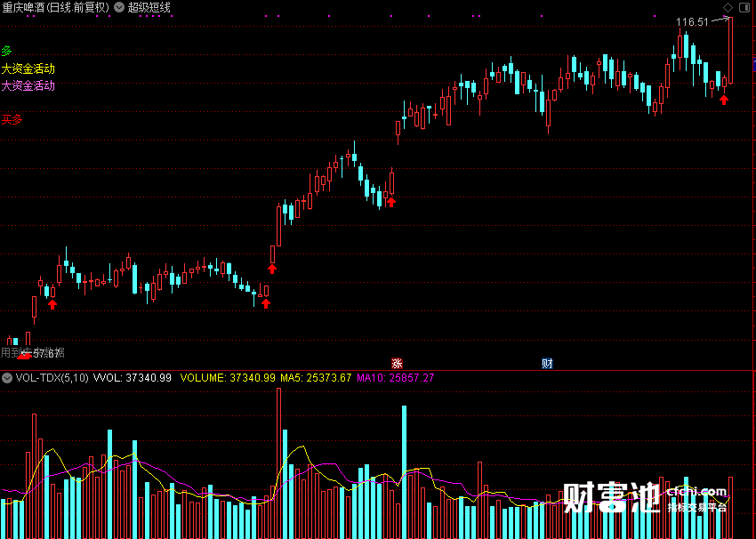Open the dropdown arrow beside 重庆啤酒 title
756x539 pixels.
pyautogui.click(x=119, y=7)
